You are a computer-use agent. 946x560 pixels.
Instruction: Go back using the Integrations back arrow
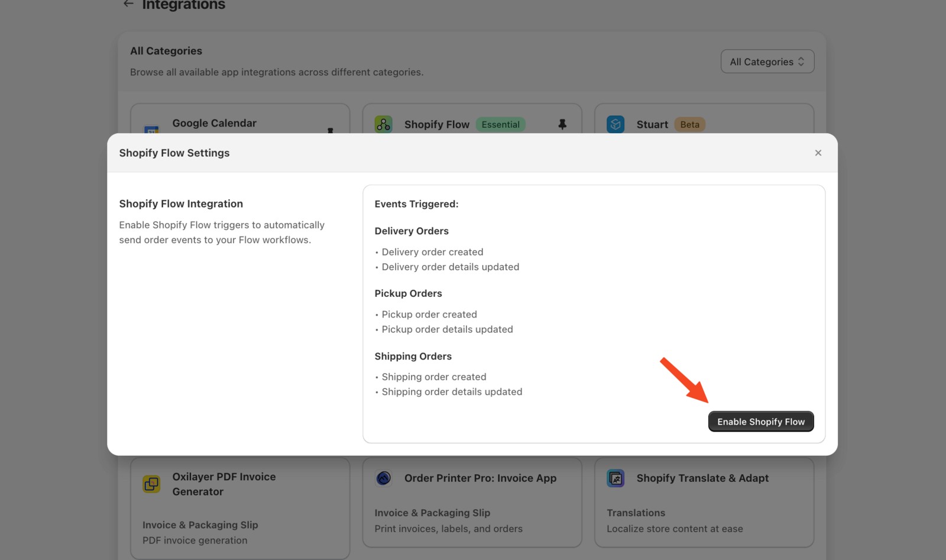pos(128,4)
